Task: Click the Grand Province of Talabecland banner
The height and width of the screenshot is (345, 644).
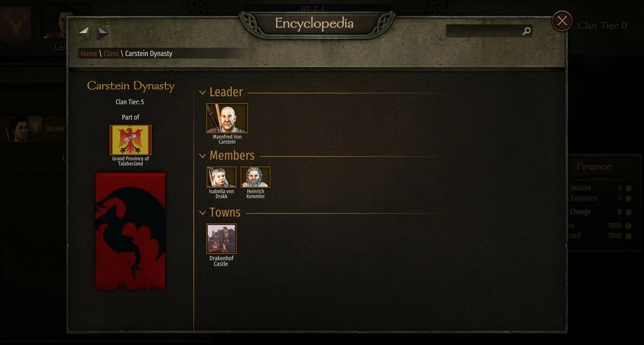Action: 130,140
